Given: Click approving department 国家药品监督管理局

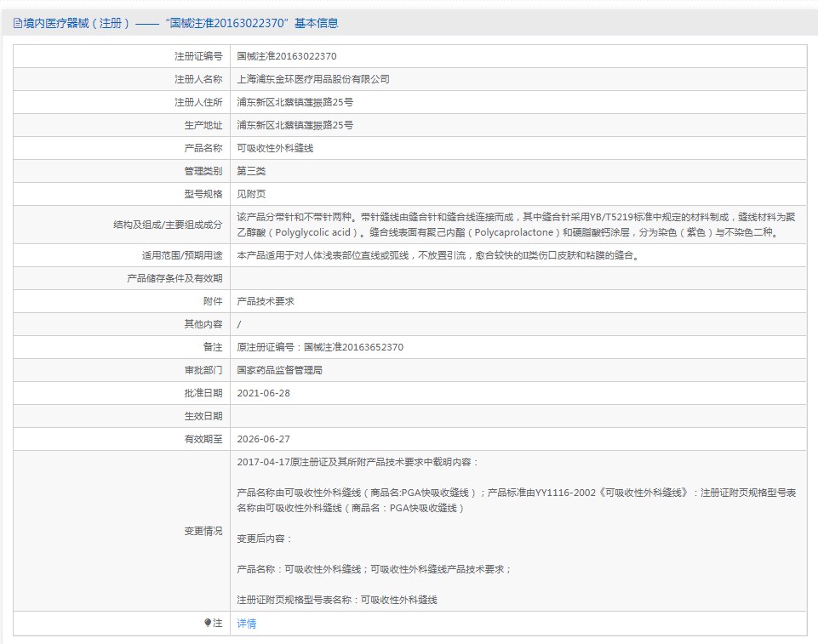Looking at the screenshot, I should pyautogui.click(x=280, y=370).
